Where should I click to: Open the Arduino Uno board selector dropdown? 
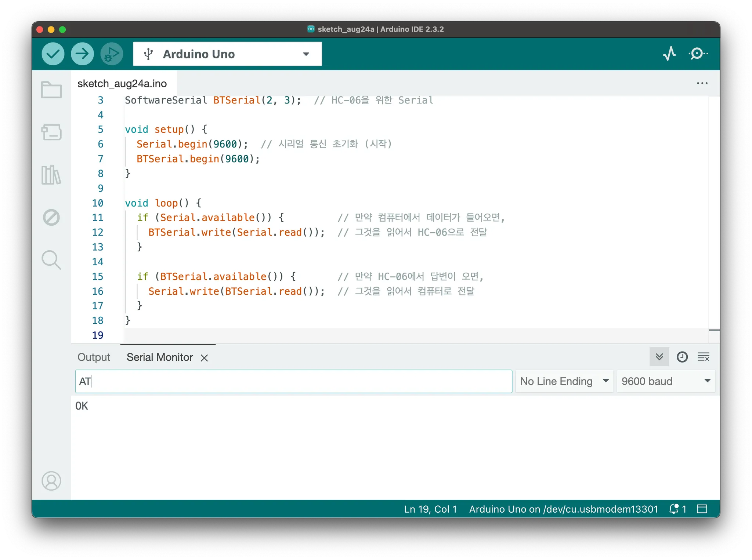tap(227, 54)
